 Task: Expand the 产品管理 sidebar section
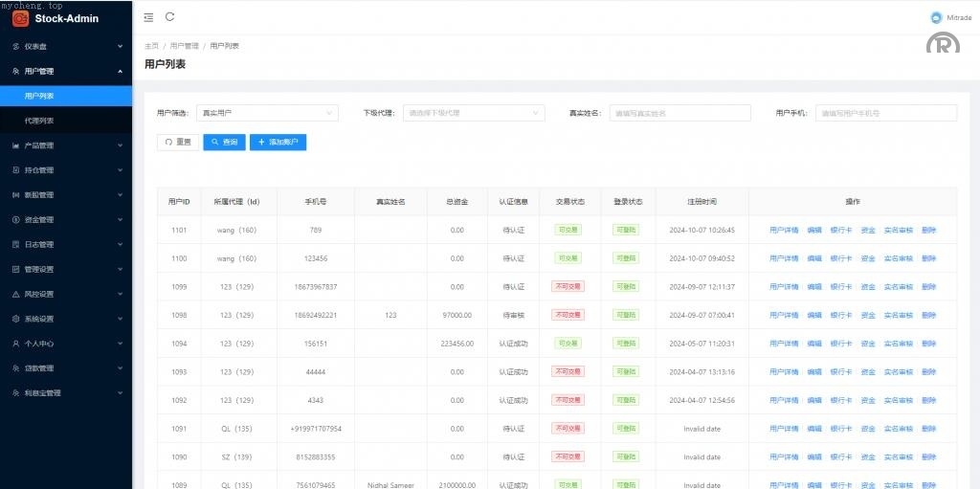(x=65, y=145)
